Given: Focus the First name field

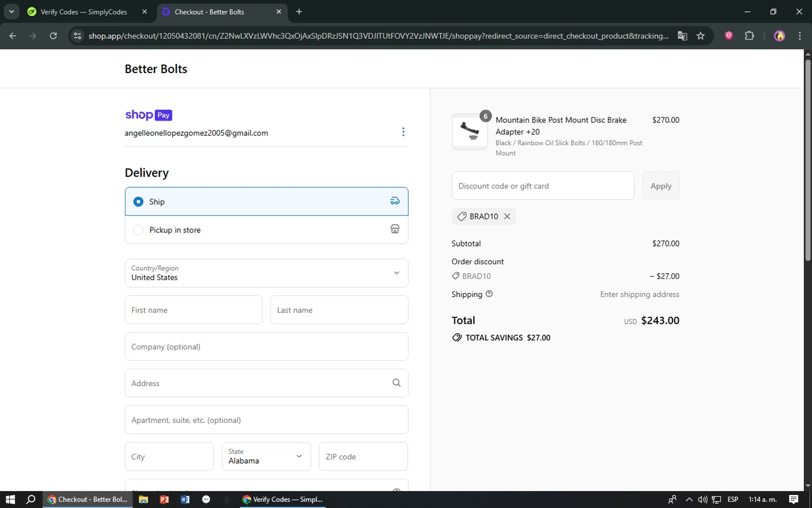Looking at the screenshot, I should click(194, 310).
